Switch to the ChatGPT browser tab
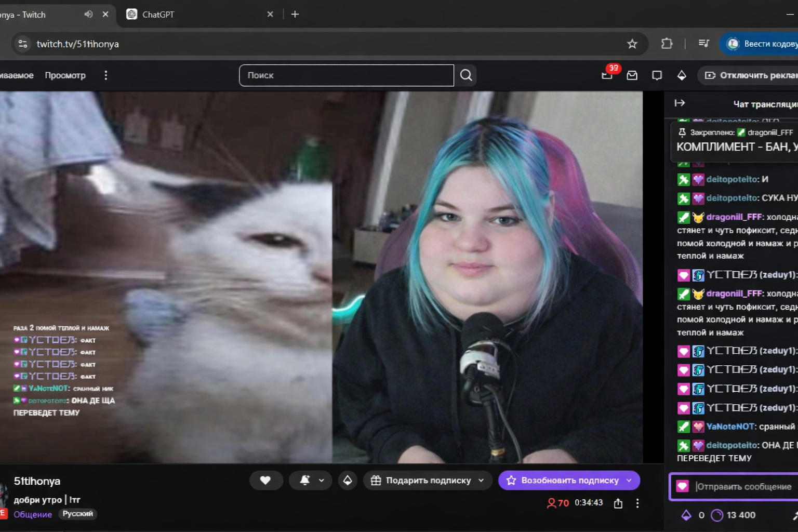Viewport: 798px width, 532px height. point(197,14)
